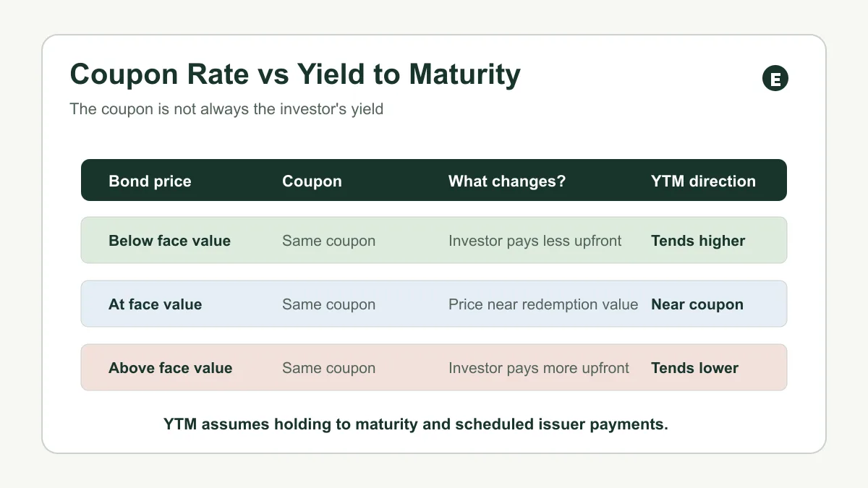This screenshot has height=488, width=868.
Task: Click the subtitle about investor's yield
Action: pos(226,109)
